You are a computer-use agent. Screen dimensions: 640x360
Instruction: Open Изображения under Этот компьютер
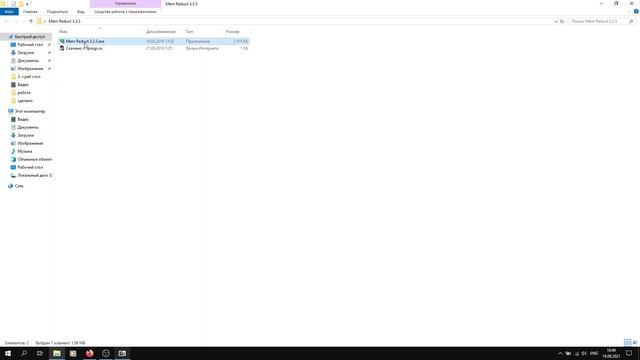point(30,143)
